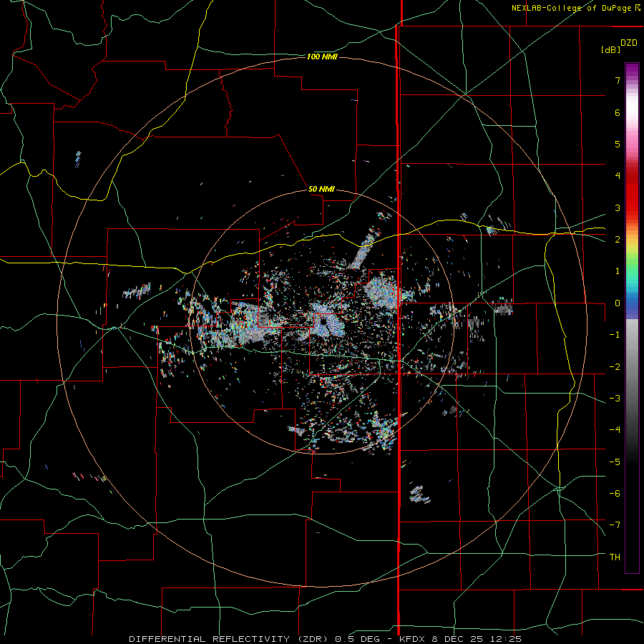Click the dark radar site center spot

coord(323,323)
